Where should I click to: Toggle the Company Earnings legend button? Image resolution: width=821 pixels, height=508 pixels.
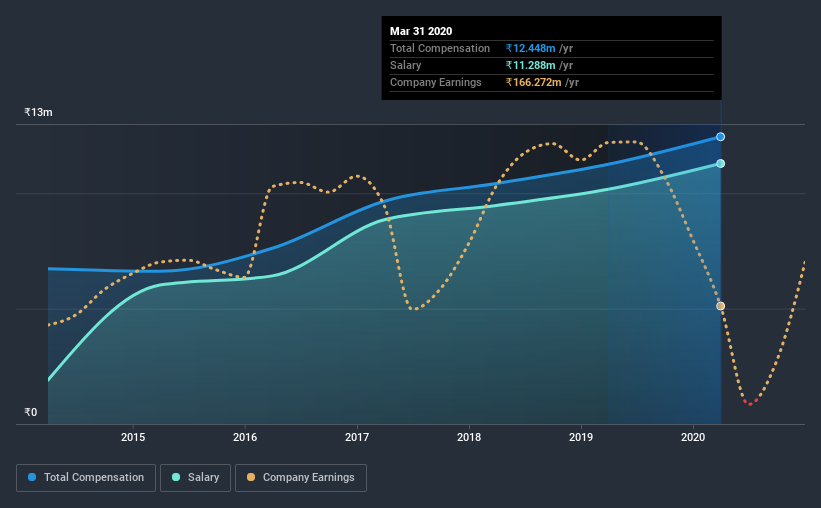301,478
